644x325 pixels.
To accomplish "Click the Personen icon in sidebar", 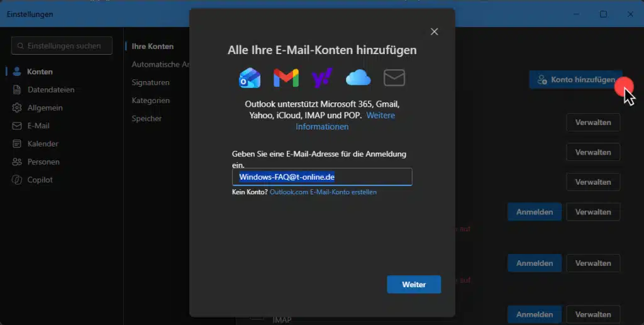I will coord(17,162).
